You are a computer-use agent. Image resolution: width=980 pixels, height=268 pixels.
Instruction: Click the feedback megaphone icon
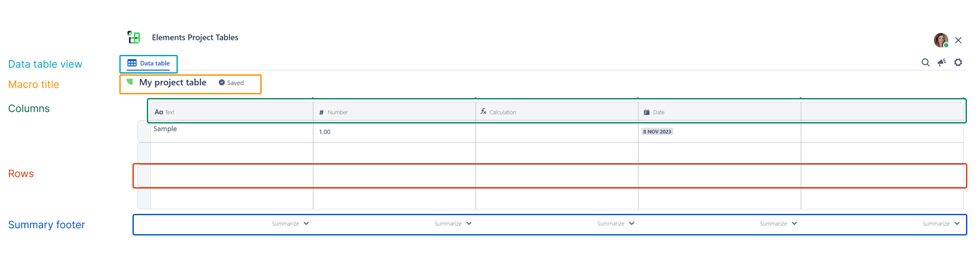click(x=941, y=62)
